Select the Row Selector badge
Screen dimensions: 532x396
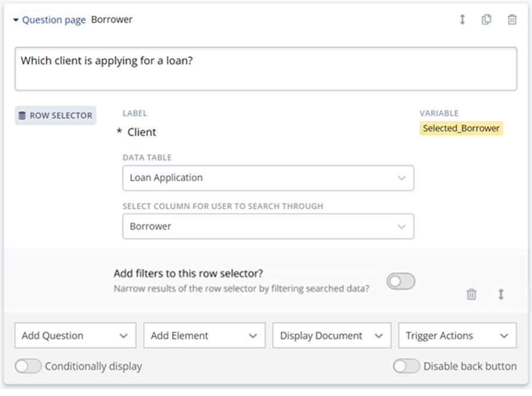[x=55, y=116]
